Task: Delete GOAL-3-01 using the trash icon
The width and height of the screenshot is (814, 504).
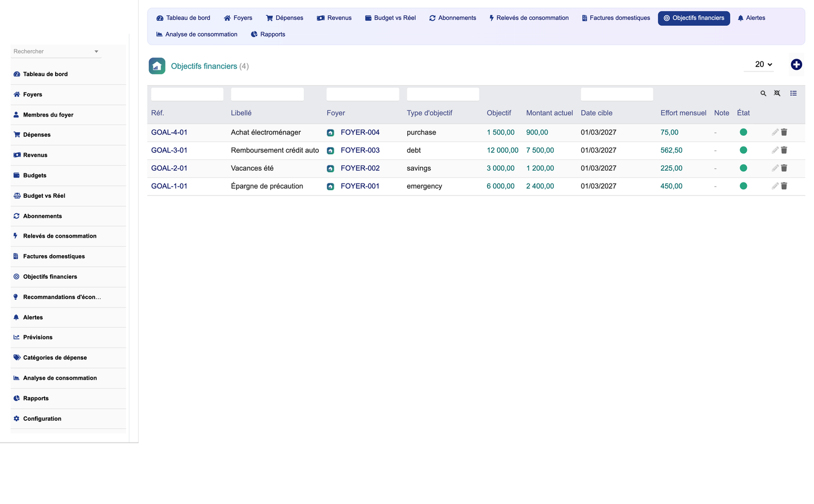Action: click(784, 150)
